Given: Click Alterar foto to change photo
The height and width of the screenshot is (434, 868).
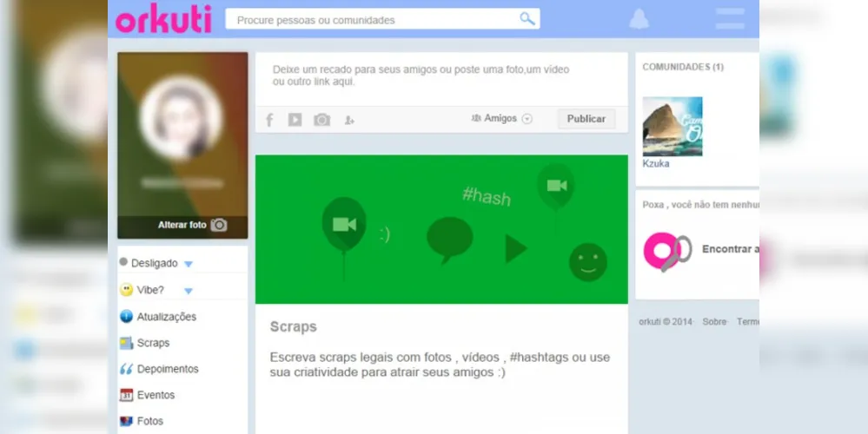Looking at the screenshot, I should click(182, 225).
